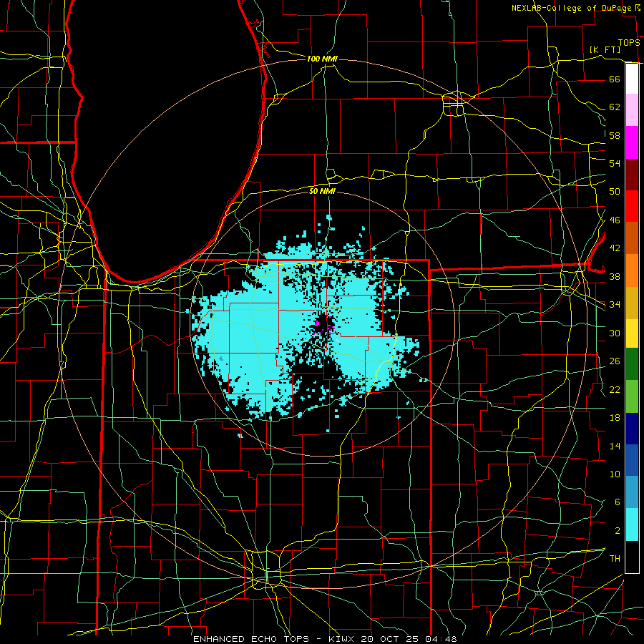Click the cyan legend swatch beside 2
Screen dimensions: 644x644
632,525
